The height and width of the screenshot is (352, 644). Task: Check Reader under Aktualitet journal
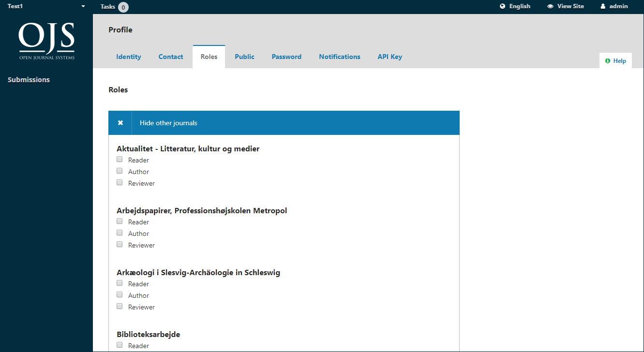click(120, 160)
